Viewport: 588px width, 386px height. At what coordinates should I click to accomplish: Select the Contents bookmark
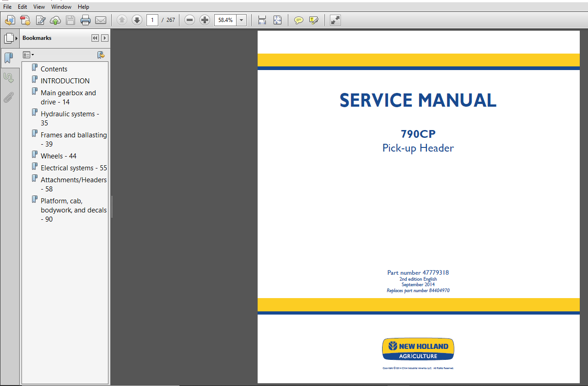(x=54, y=69)
